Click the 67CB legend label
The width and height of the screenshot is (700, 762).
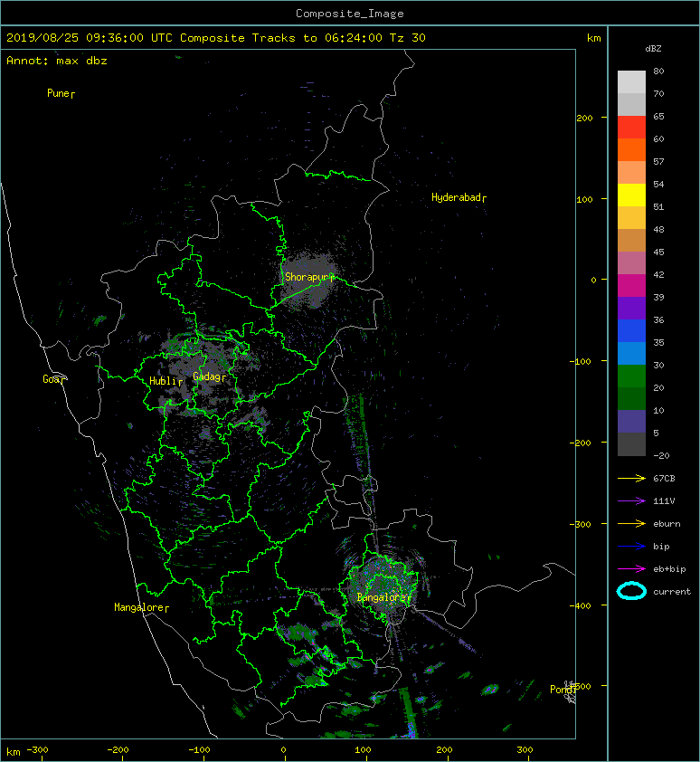(664, 478)
